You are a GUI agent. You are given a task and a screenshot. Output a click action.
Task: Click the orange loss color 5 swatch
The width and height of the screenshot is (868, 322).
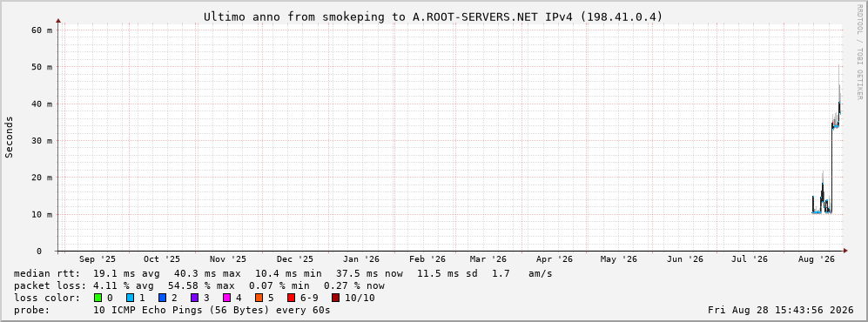pos(259,298)
